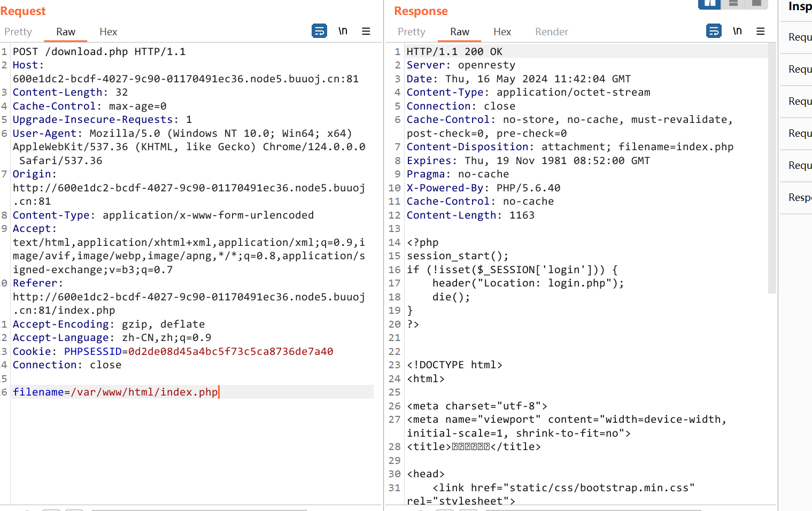The width and height of the screenshot is (812, 511).
Task: Select the top-bottom split layout icon
Action: coord(733,4)
